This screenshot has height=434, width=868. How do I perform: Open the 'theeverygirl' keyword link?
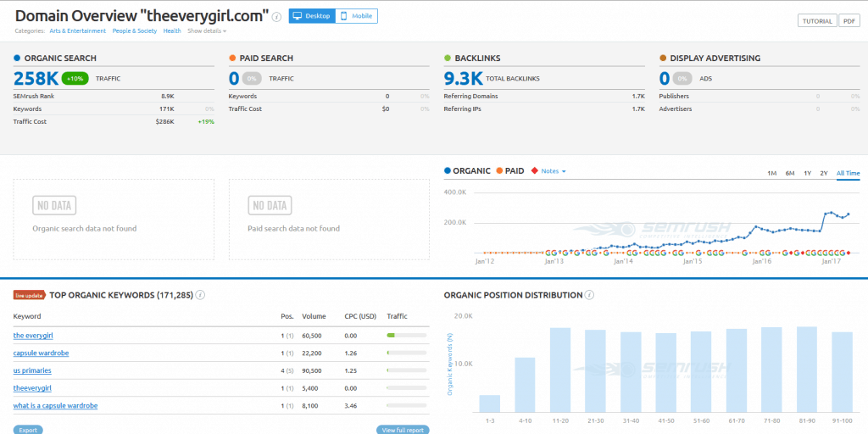click(32, 388)
